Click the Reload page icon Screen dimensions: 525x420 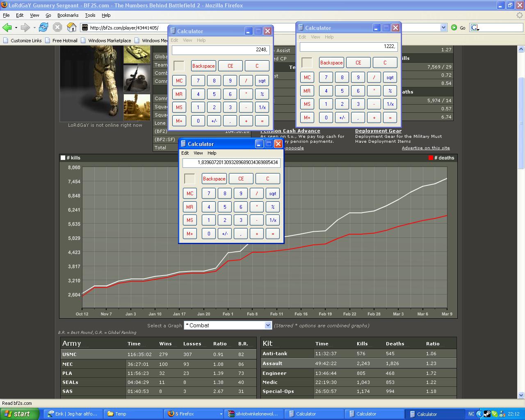(x=43, y=27)
